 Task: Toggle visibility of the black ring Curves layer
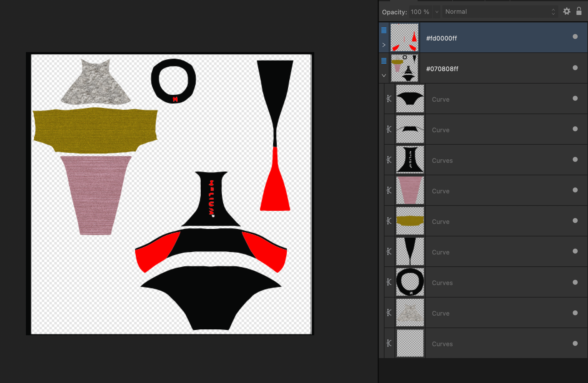575,282
